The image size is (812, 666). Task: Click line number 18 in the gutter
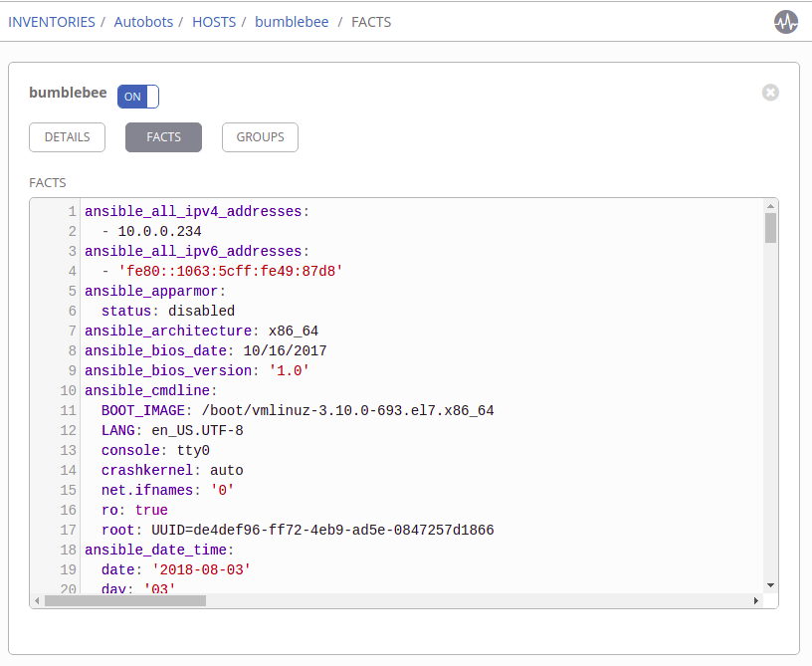click(x=68, y=550)
